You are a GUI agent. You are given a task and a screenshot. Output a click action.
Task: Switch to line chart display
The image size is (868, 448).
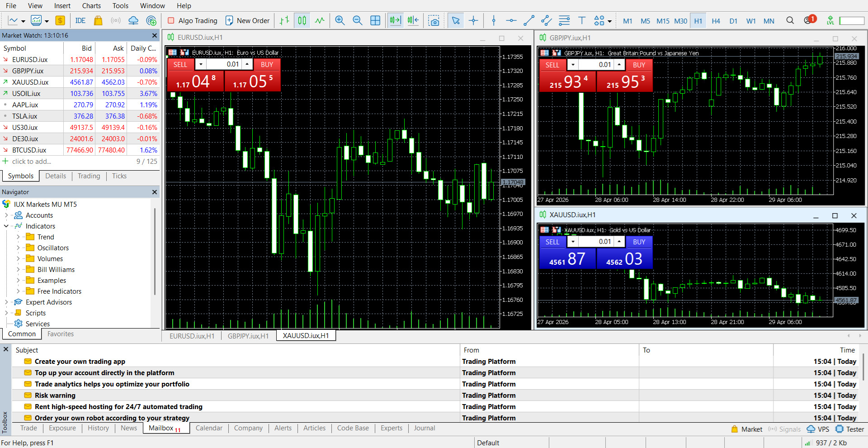320,20
